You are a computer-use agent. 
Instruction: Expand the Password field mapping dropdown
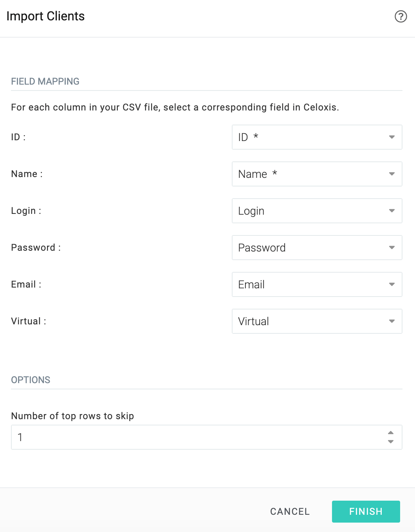[x=317, y=248]
